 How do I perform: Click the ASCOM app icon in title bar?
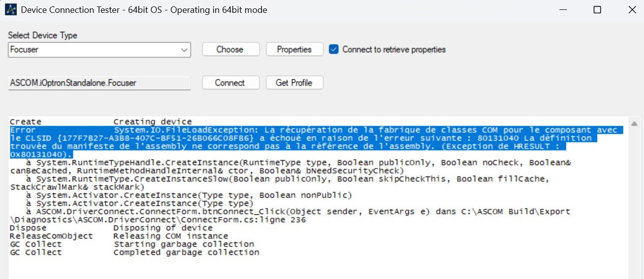[10, 10]
